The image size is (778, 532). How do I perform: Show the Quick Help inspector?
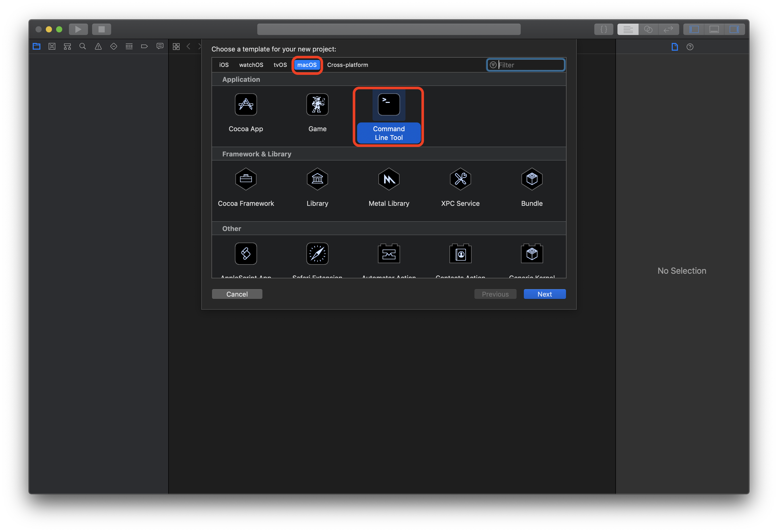click(x=690, y=47)
